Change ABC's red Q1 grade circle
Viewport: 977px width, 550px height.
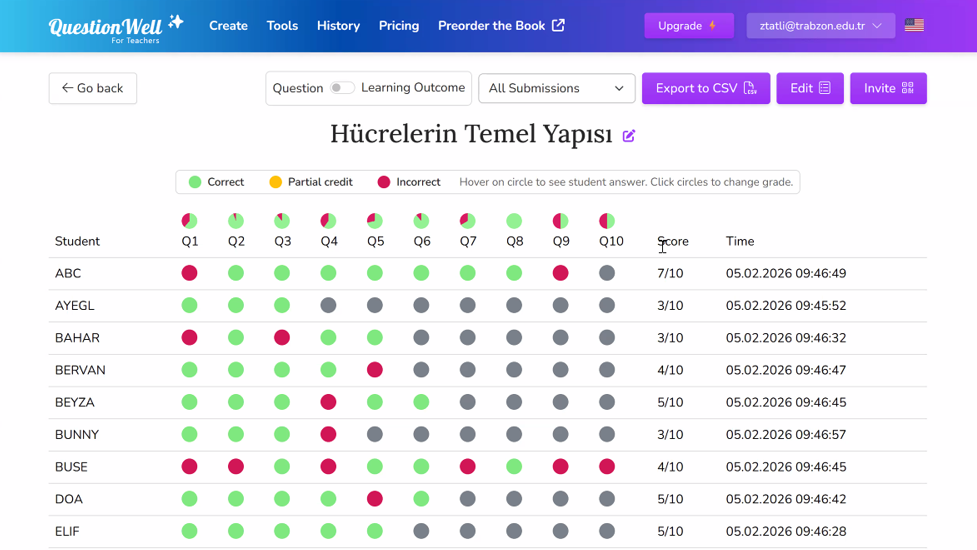pyautogui.click(x=189, y=273)
